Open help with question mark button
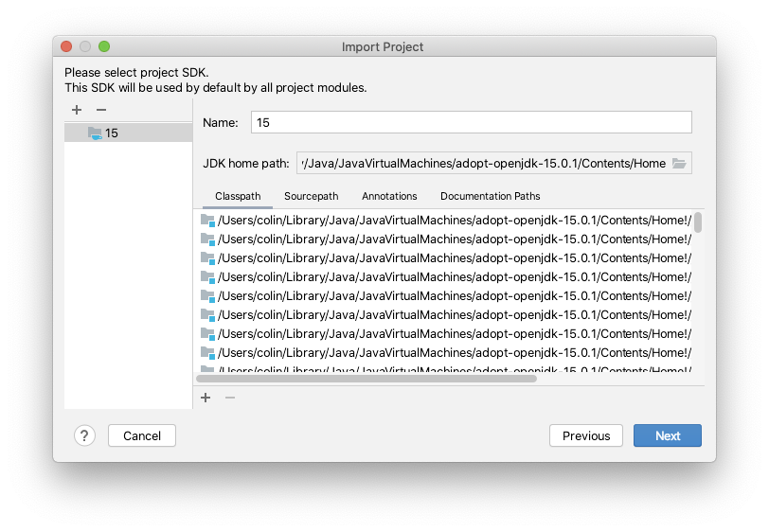 [x=84, y=435]
